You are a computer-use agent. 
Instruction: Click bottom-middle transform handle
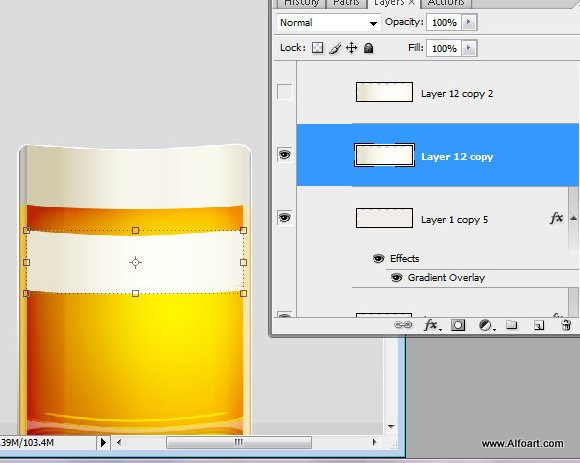(135, 293)
